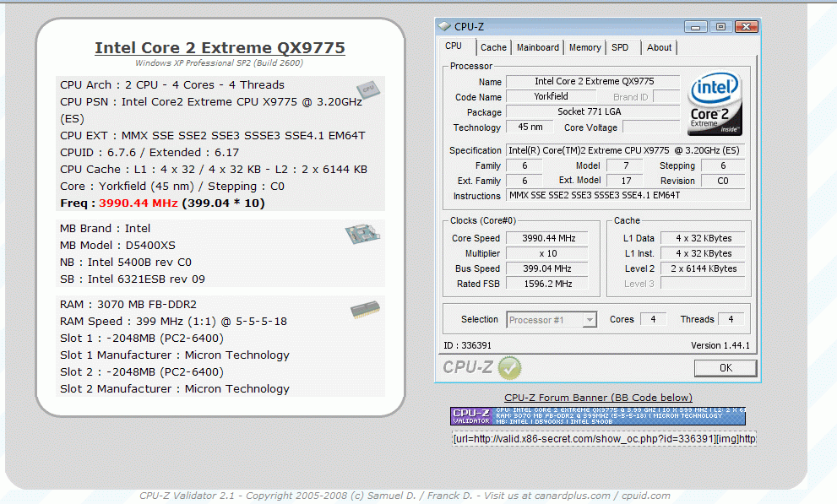The width and height of the screenshot is (837, 504).
Task: Maximize the CPU-Z window
Action: tap(720, 27)
